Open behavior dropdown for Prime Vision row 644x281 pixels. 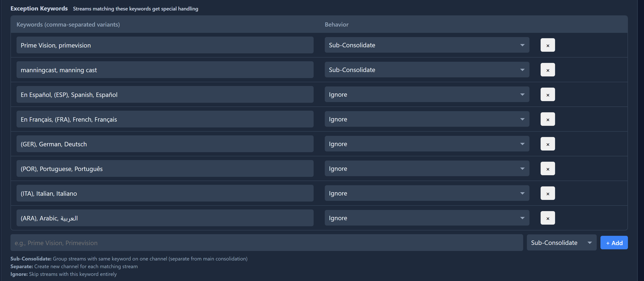coord(427,45)
